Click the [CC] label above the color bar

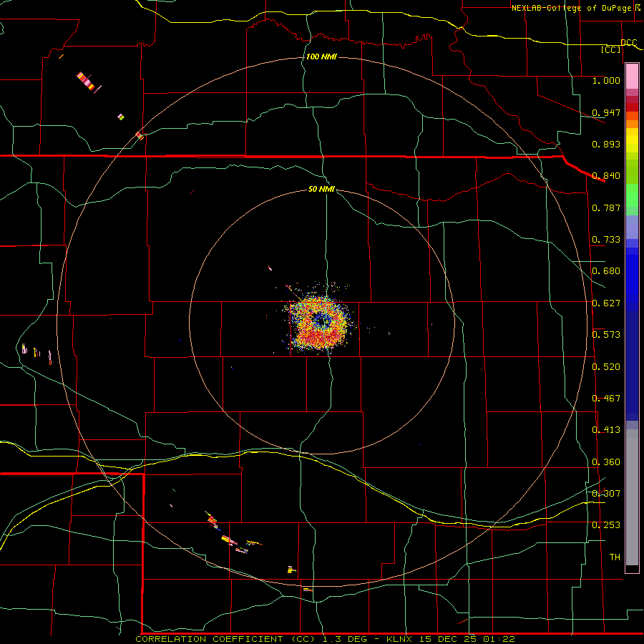(x=611, y=49)
